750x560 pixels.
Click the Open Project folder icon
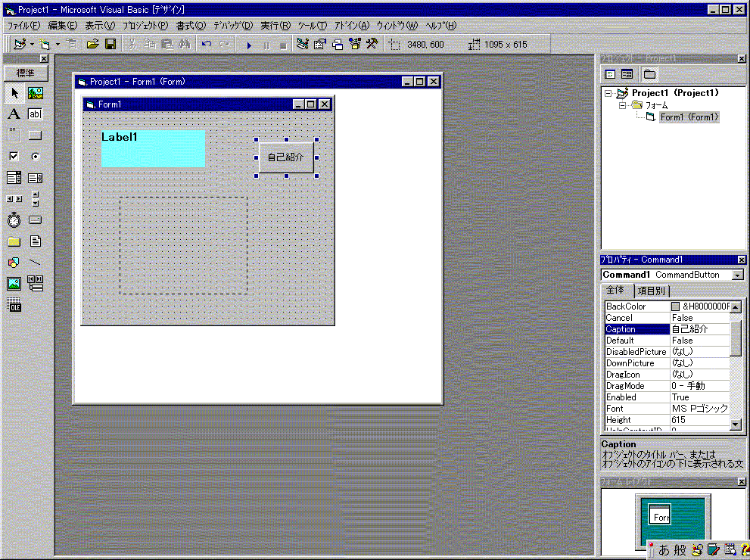93,45
